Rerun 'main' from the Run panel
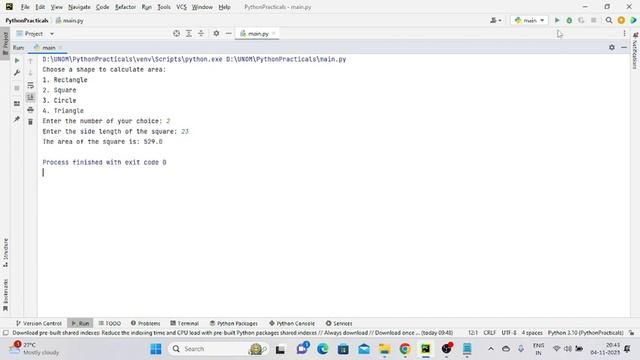 [17, 60]
